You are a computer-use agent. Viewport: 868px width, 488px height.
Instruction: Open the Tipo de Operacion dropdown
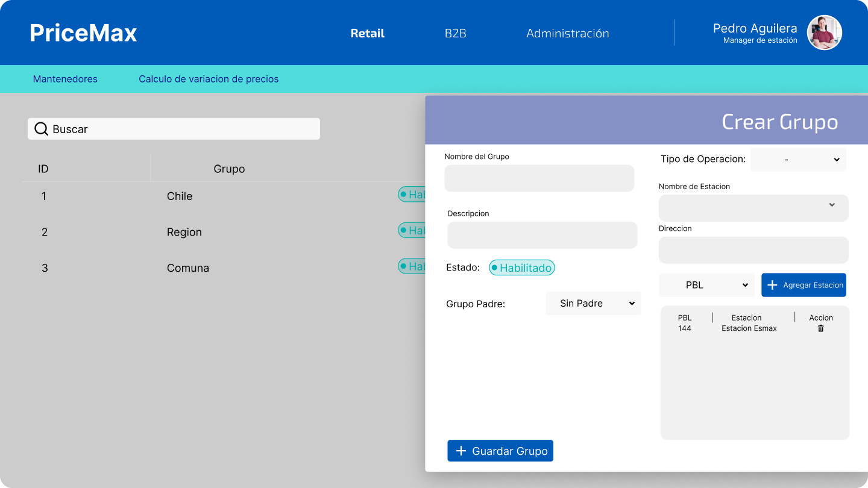[x=799, y=160]
